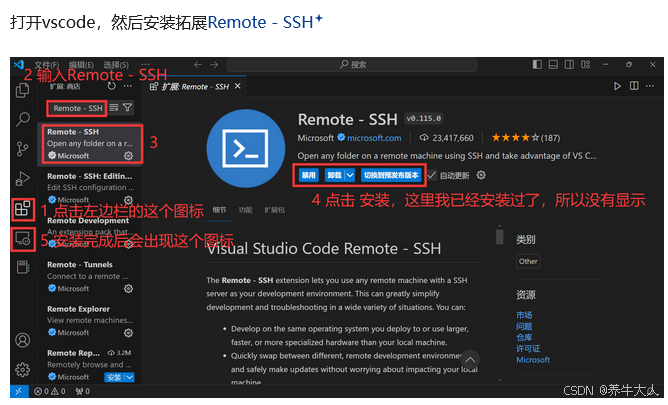Open more editor actions ellipsis
This screenshot has height=405, width=668.
[650, 86]
